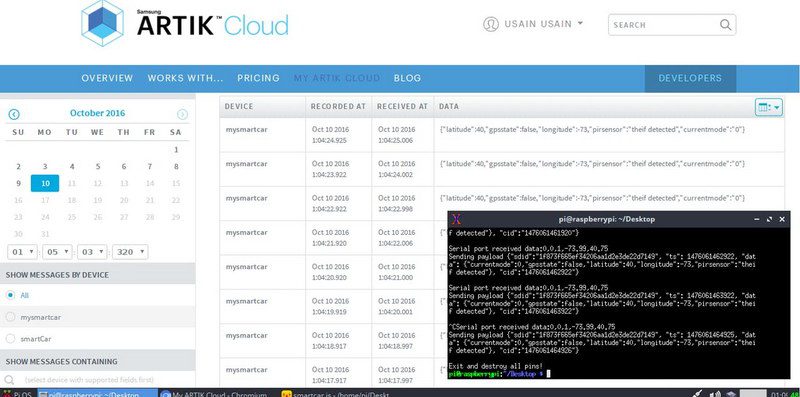The image size is (800, 397).
Task: Select October 3 in the calendar
Action: coord(45,166)
